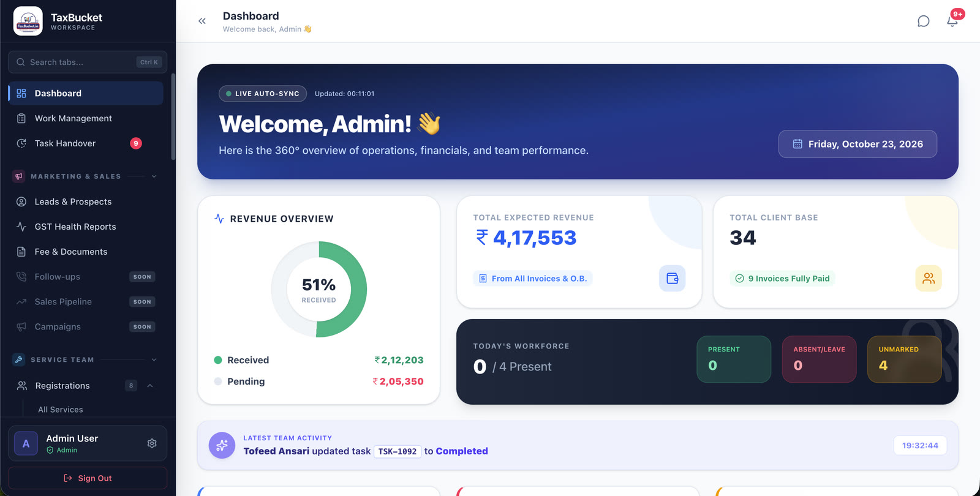The image size is (980, 496).
Task: Select Sales Pipeline in the sidebar
Action: point(86,302)
